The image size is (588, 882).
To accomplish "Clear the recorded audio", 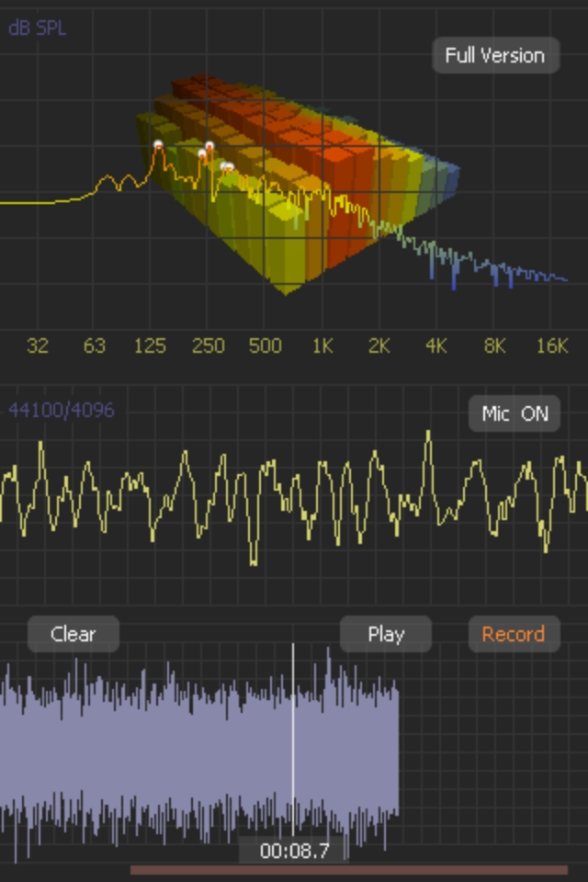I will tap(73, 634).
